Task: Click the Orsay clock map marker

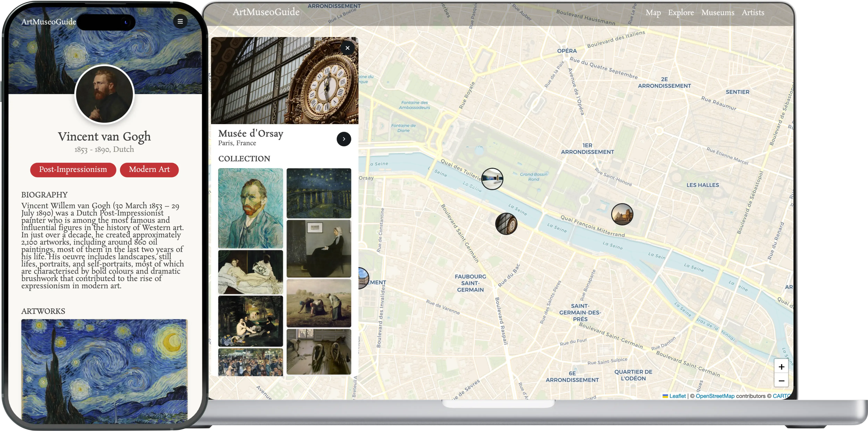Action: click(506, 224)
